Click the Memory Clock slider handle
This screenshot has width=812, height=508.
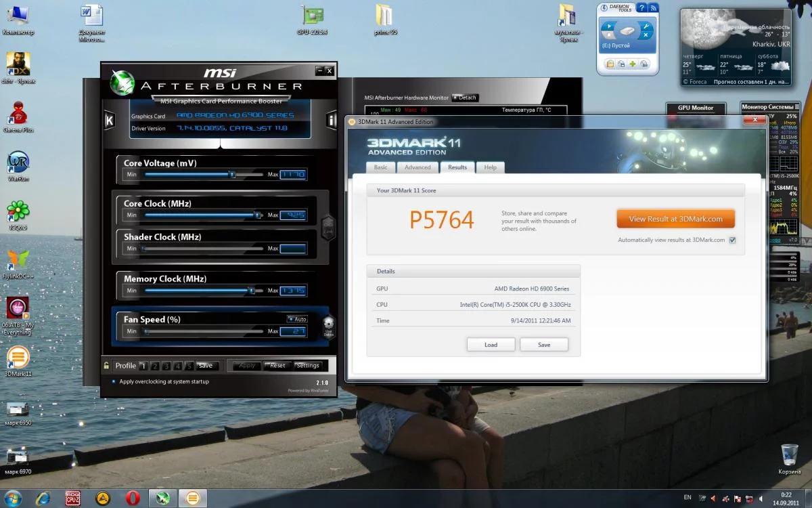[x=251, y=291]
